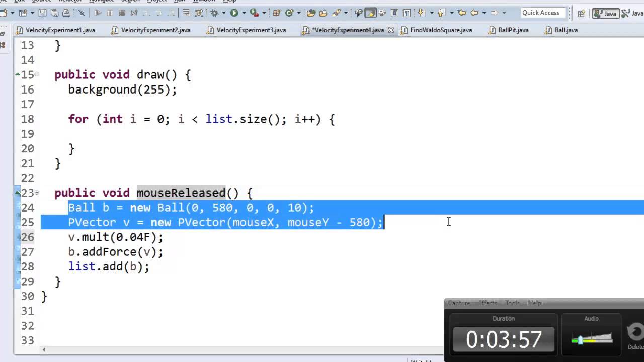
Task: Expand the New wizard dropdown arrow
Action: click(x=13, y=13)
